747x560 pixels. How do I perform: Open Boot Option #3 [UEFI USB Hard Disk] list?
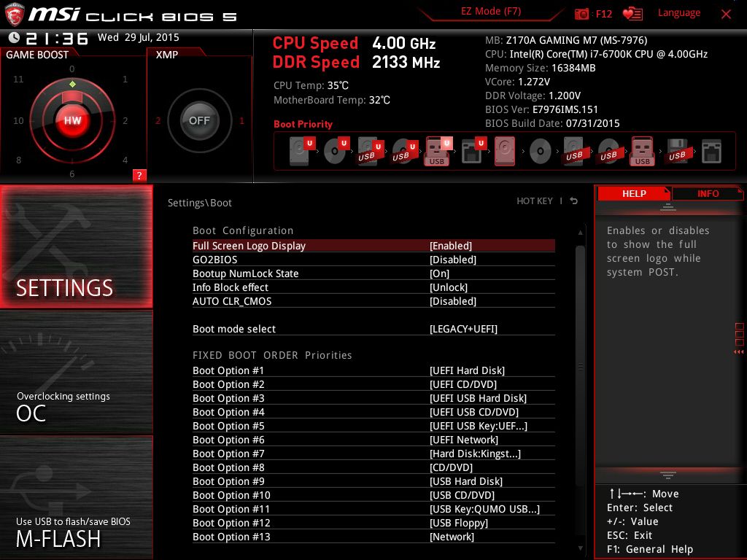tap(478, 398)
